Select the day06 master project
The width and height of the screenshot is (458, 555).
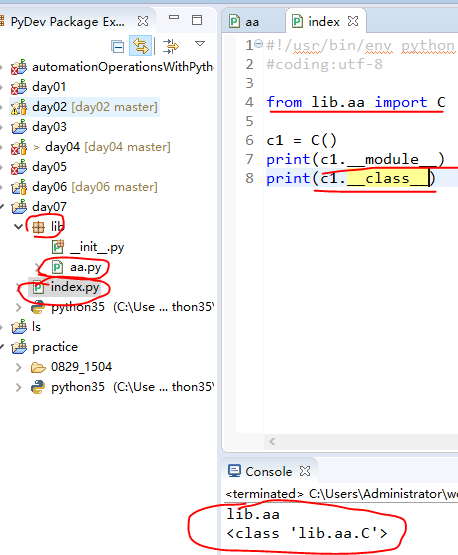pyautogui.click(x=95, y=187)
